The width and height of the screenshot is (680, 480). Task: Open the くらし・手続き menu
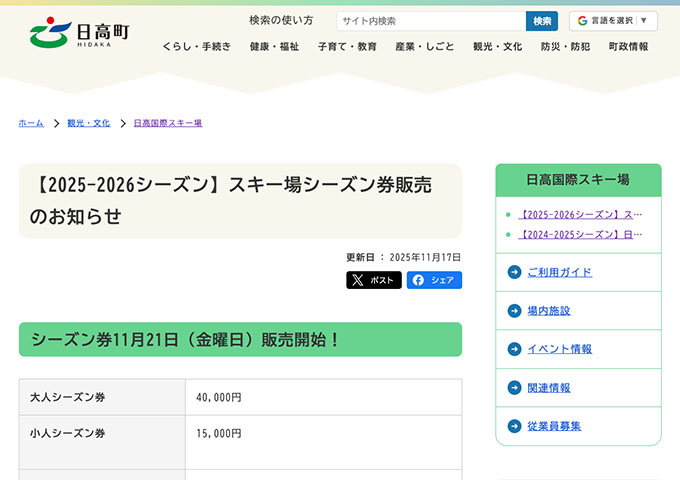[x=196, y=46]
